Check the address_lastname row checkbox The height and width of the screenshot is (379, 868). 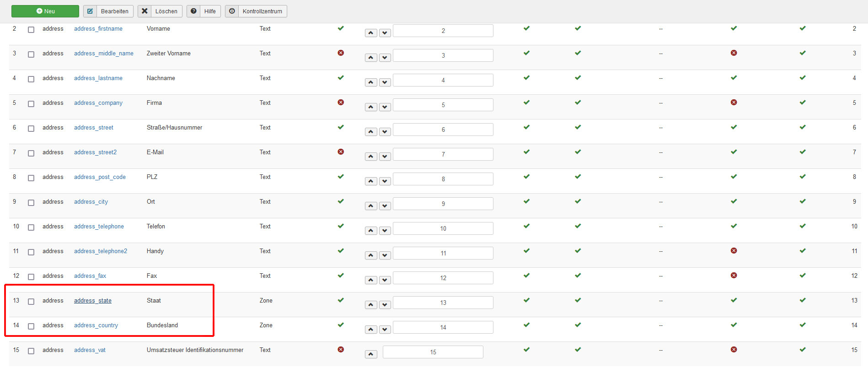(x=31, y=79)
